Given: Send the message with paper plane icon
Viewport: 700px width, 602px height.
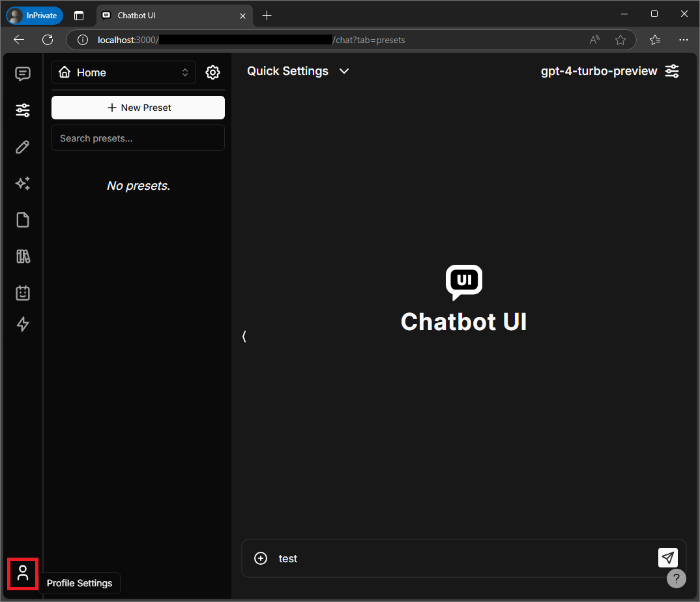Looking at the screenshot, I should tap(668, 558).
